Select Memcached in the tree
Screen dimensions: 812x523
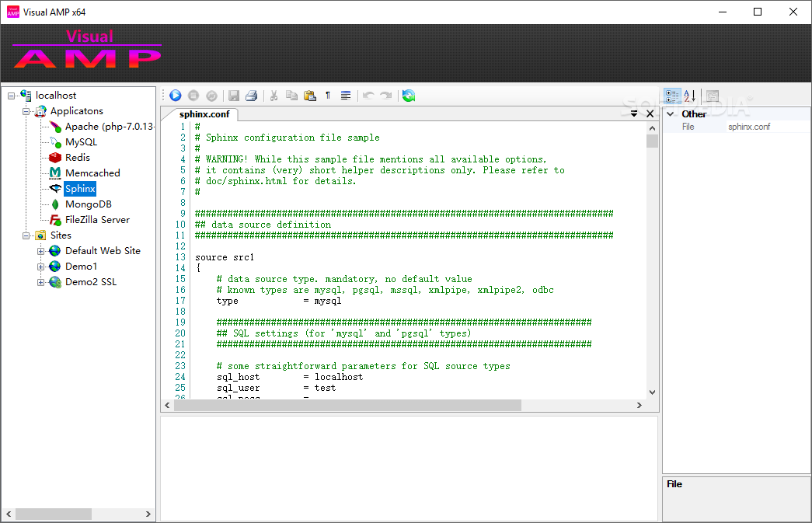(92, 173)
